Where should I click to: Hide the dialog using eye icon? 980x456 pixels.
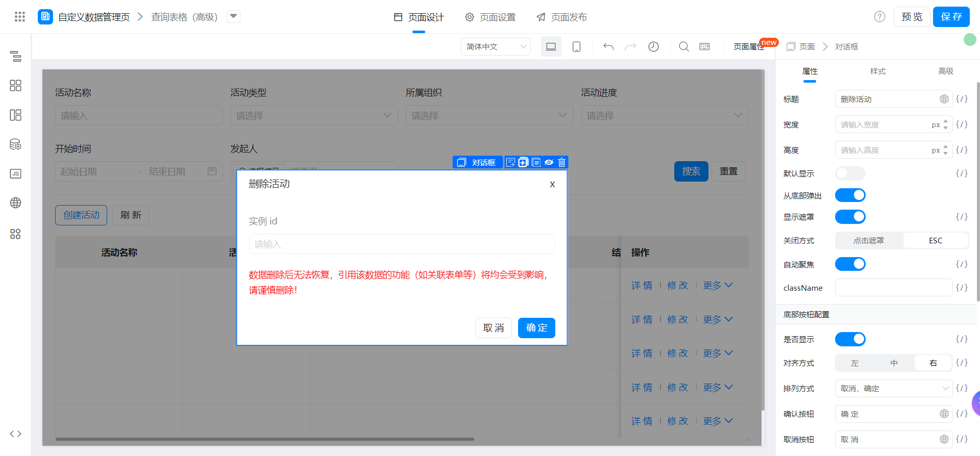tap(549, 162)
